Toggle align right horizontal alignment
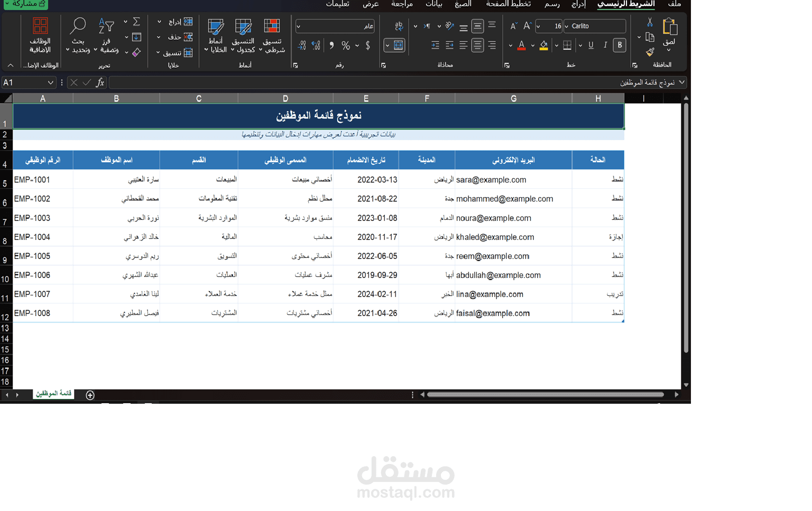The width and height of the screenshot is (812, 511). pos(492,45)
